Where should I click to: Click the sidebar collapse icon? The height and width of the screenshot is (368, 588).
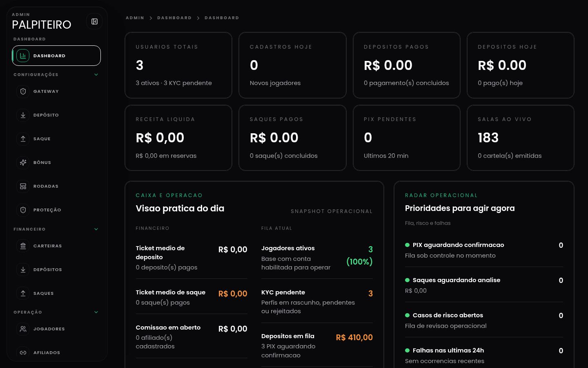click(x=94, y=21)
